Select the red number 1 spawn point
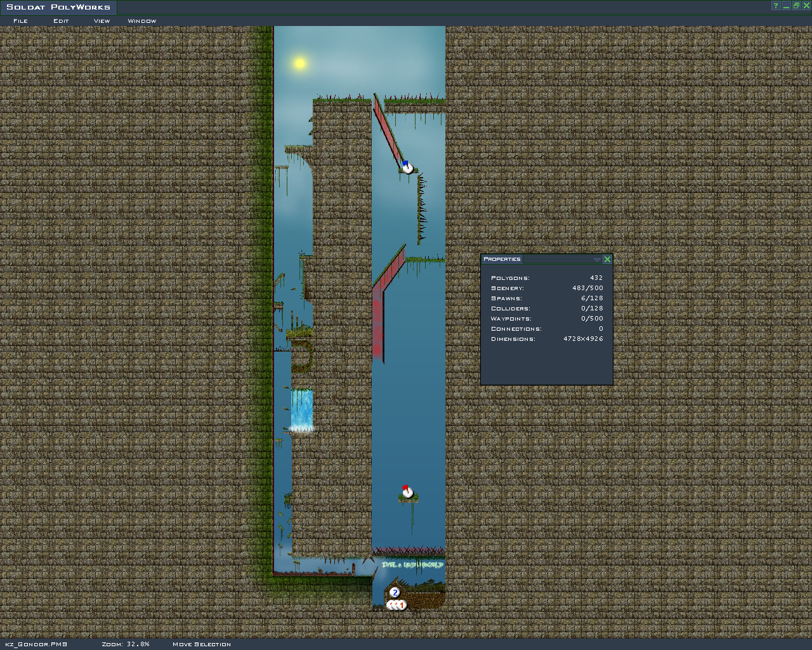 [x=401, y=605]
